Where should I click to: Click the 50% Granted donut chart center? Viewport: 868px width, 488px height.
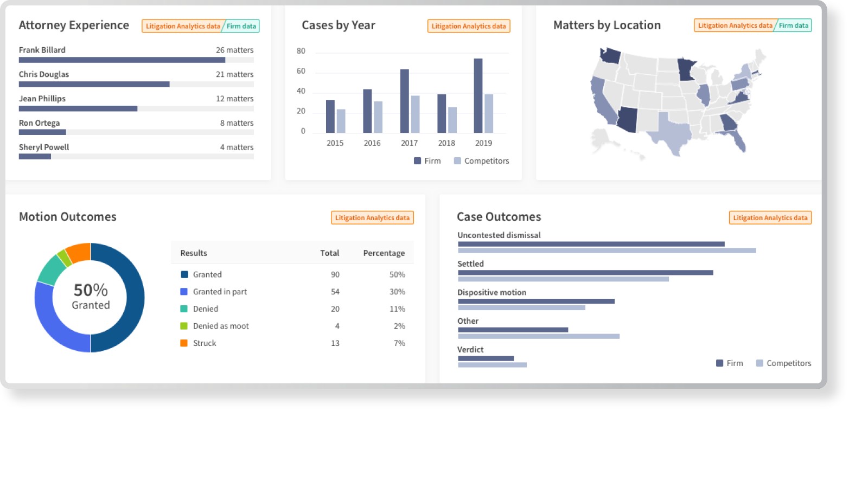coord(91,297)
